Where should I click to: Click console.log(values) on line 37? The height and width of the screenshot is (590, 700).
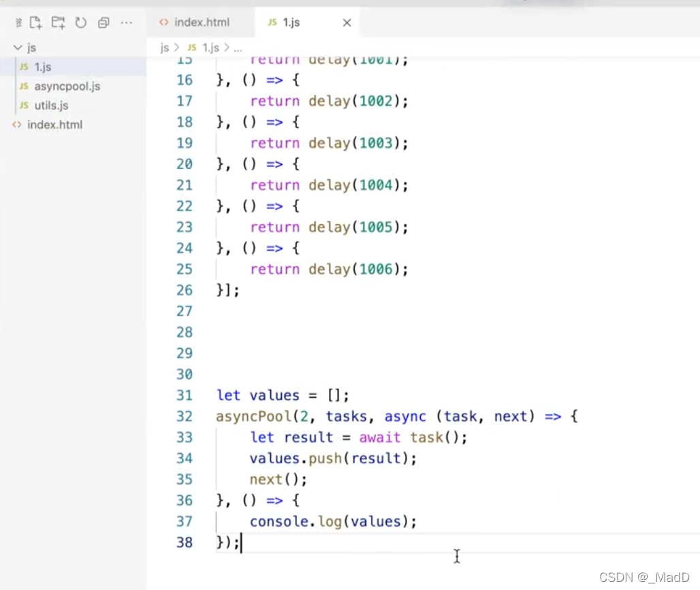(x=329, y=521)
